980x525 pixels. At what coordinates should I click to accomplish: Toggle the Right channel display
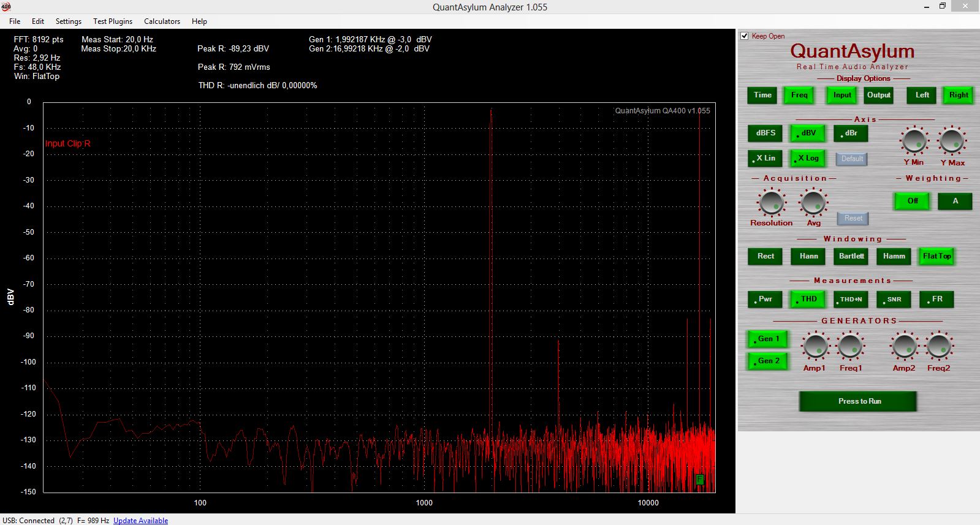click(x=959, y=95)
